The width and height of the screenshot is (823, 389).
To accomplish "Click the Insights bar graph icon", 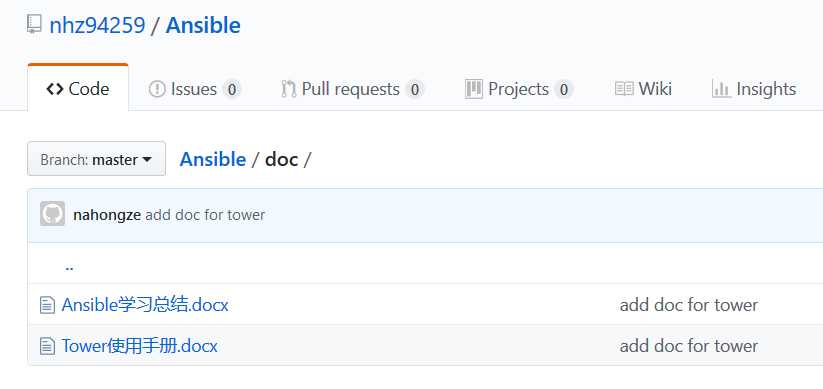I will click(x=721, y=89).
